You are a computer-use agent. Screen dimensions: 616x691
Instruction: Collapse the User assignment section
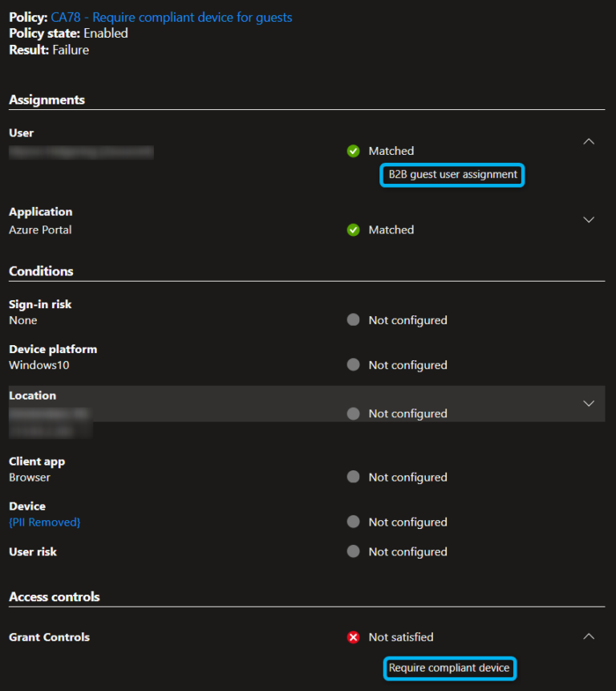589,141
